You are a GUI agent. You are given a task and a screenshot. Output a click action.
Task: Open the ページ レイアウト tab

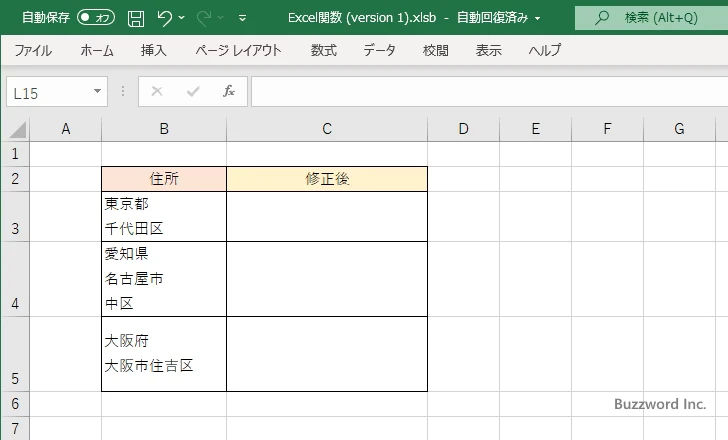pos(238,50)
